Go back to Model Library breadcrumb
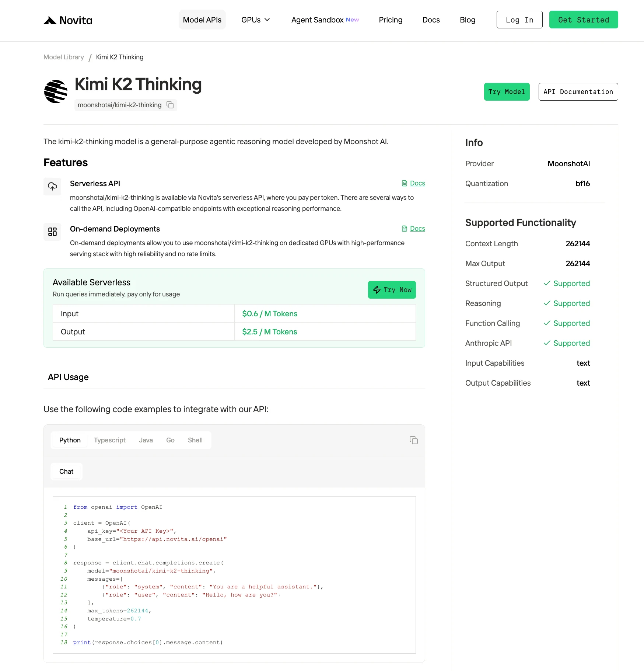 coord(64,57)
